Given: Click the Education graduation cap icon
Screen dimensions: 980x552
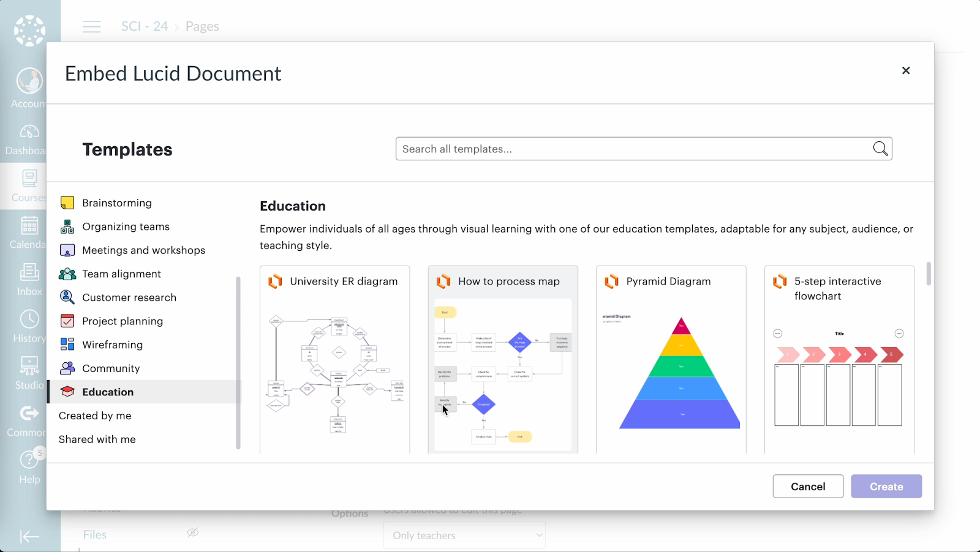Looking at the screenshot, I should [67, 392].
